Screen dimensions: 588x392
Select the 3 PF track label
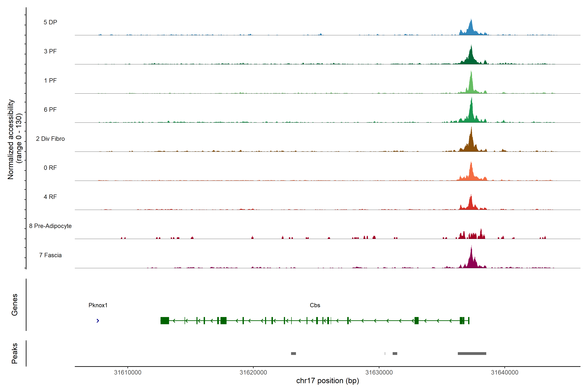pyautogui.click(x=50, y=51)
